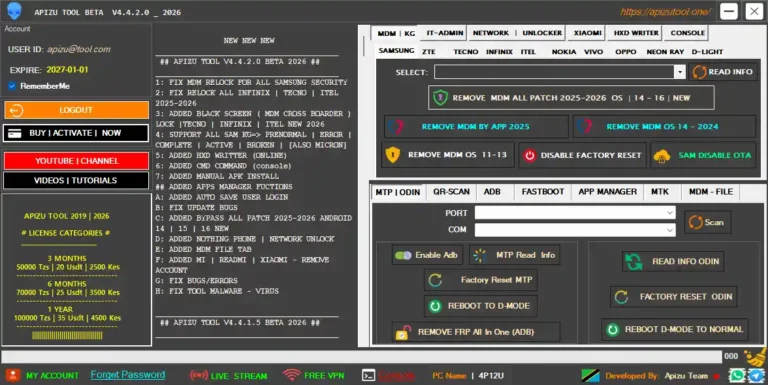Viewport: 768px width, 385px height.
Task: Open the YOUTUBE | CHANNEL button
Action: click(76, 161)
